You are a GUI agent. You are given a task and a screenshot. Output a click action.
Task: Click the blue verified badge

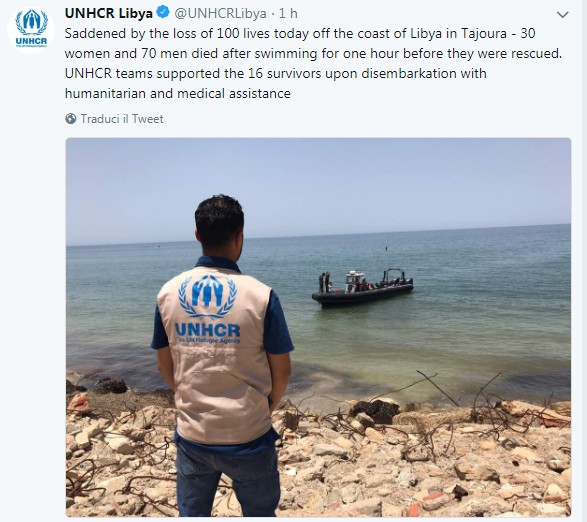click(163, 12)
